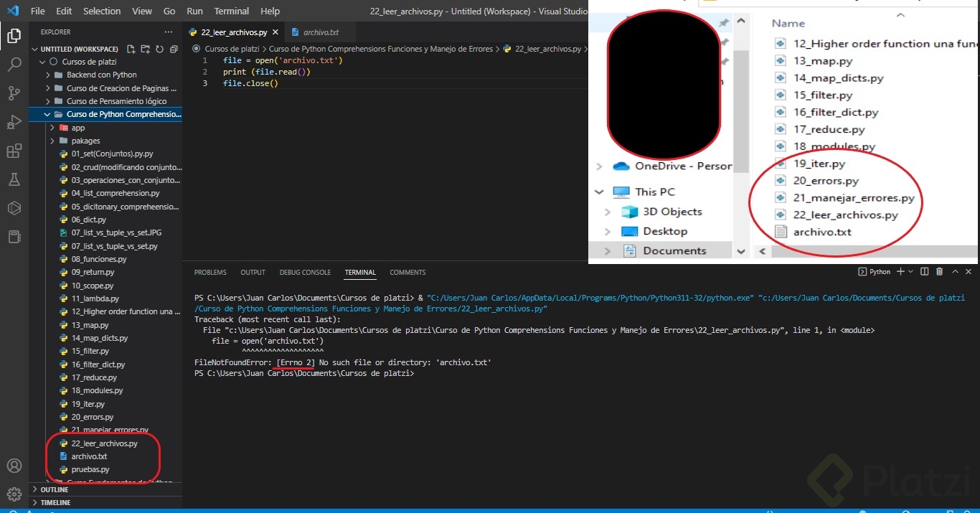Click the Visual Studio Code logo
The width and height of the screenshot is (980, 513).
(12, 11)
